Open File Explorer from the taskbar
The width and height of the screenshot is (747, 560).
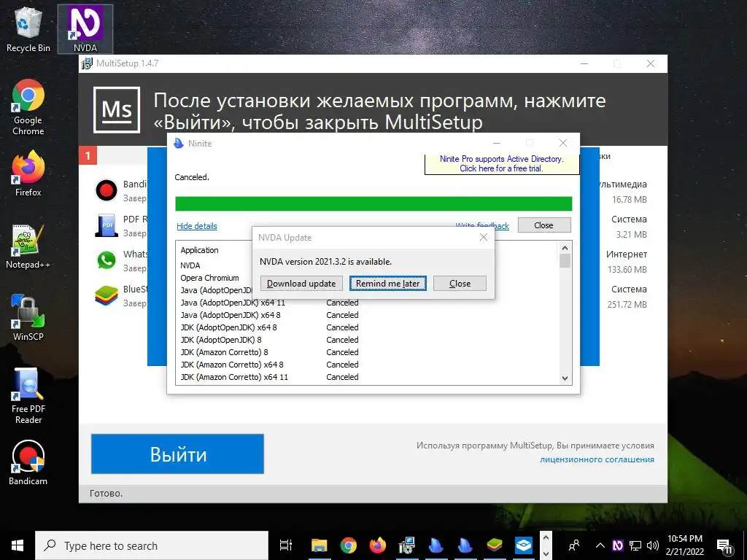pyautogui.click(x=320, y=545)
